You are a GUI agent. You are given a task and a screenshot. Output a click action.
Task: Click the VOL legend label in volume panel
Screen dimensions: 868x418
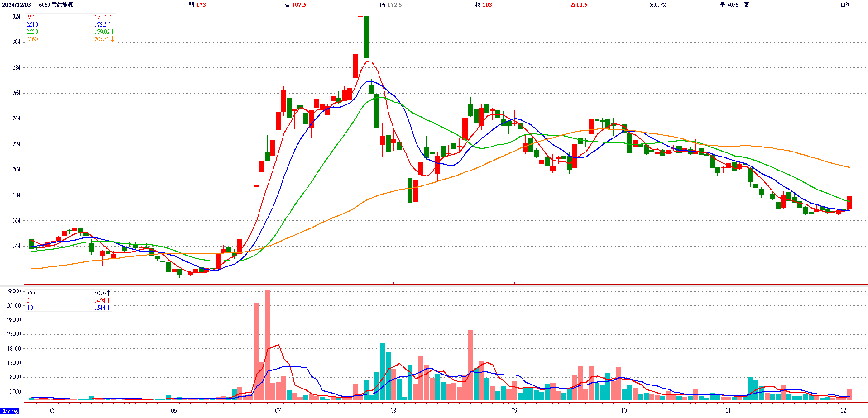(x=33, y=293)
